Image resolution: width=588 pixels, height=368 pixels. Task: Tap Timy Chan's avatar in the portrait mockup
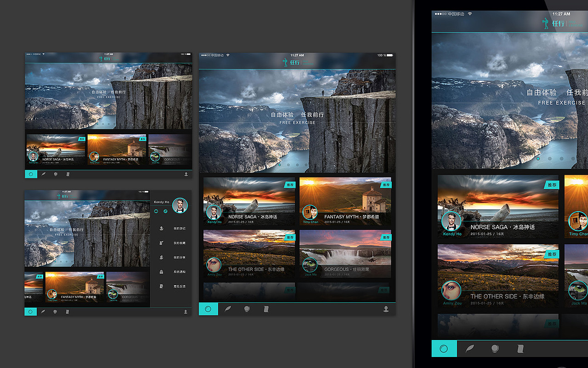tap(310, 213)
